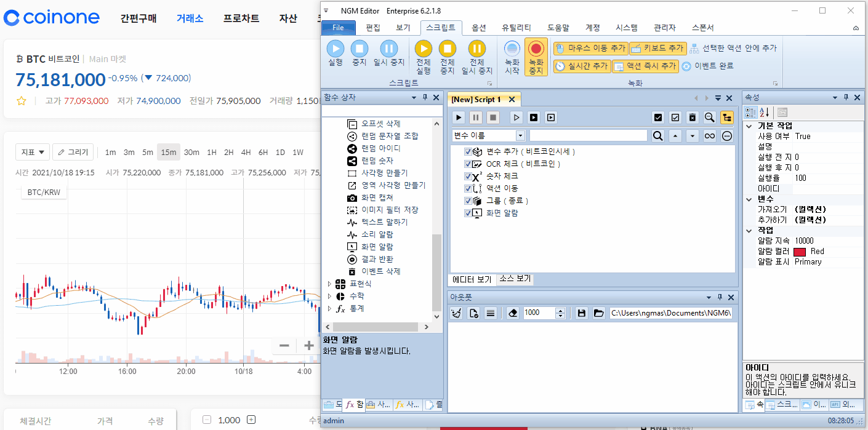The width and height of the screenshot is (868, 430).
Task: Click the Red 알람 컬러 color swatch
Action: click(x=800, y=252)
